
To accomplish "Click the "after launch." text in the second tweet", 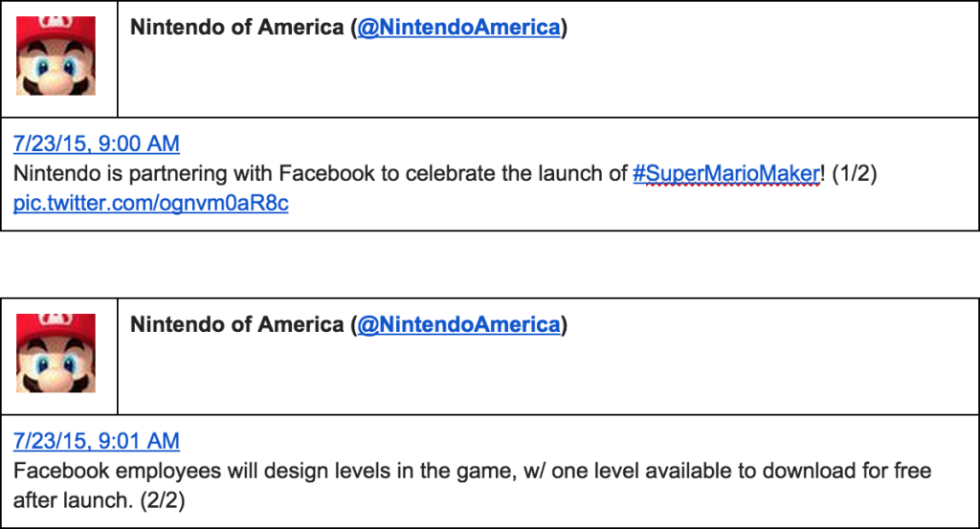I will 73,500.
